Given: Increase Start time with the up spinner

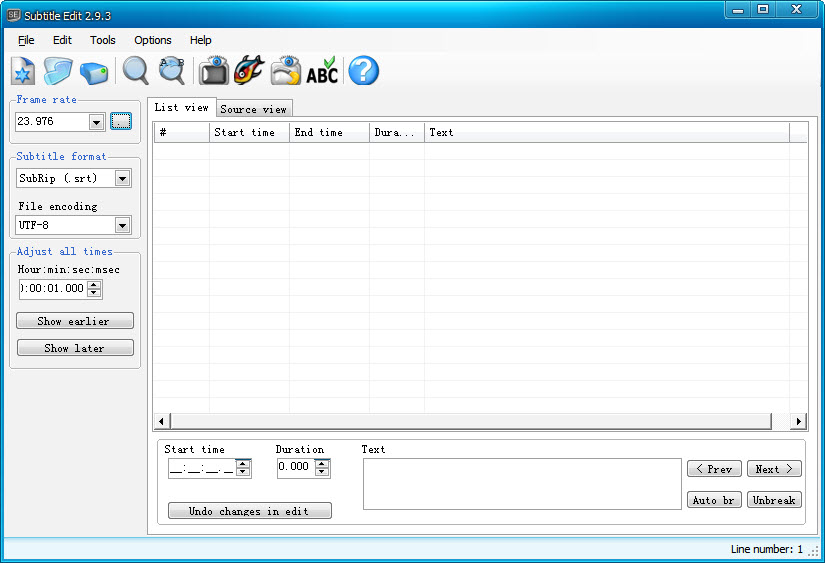Looking at the screenshot, I should pos(243,464).
